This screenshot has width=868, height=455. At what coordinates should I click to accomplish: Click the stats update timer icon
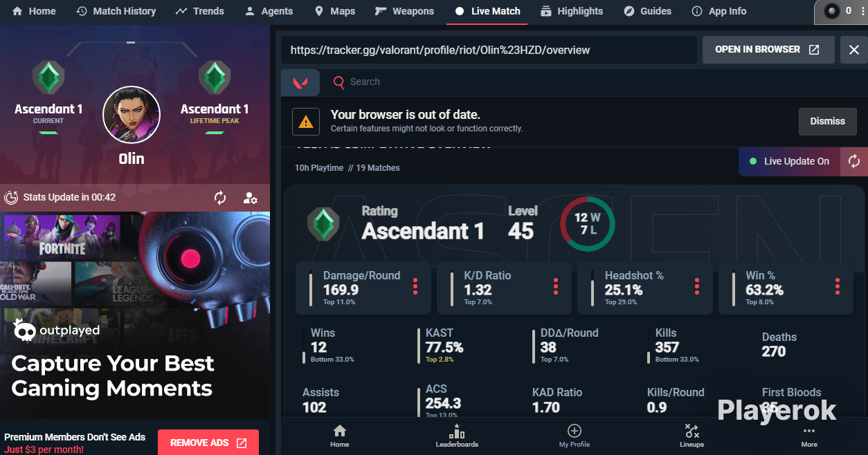(11, 198)
